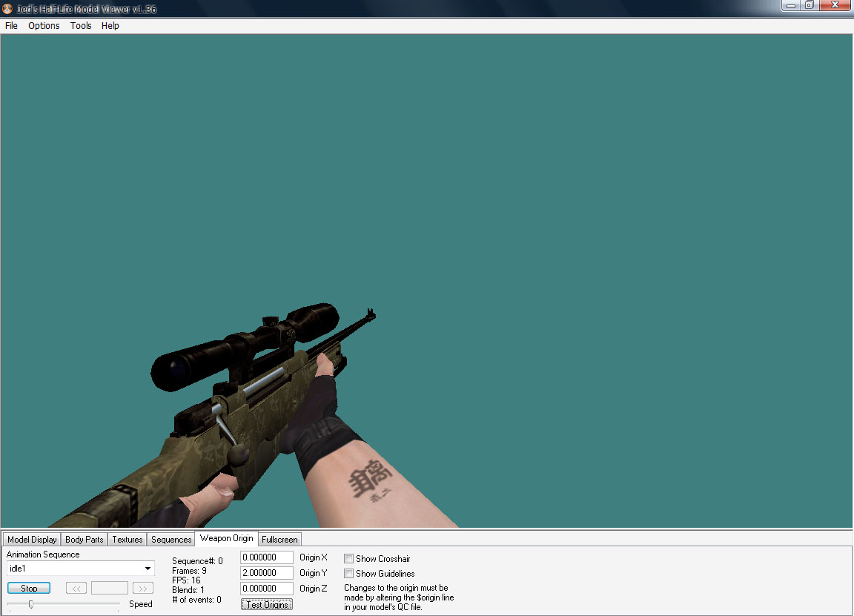
Task: Click the '# of events: 0' text
Action: click(x=196, y=600)
